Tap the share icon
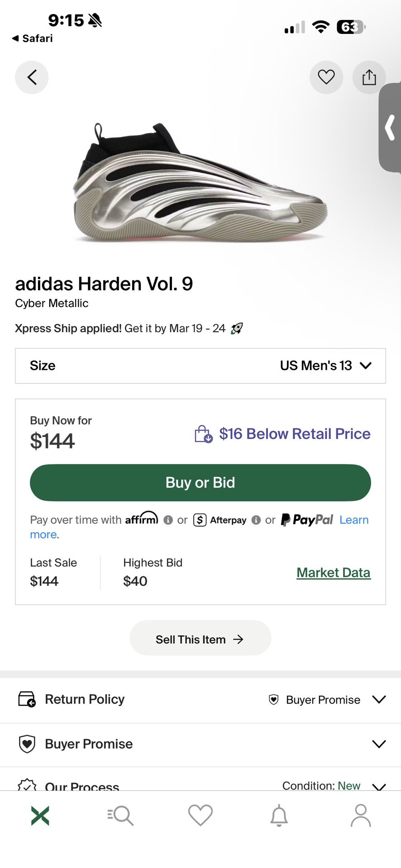Viewport: 401px width, 868px height. click(369, 77)
